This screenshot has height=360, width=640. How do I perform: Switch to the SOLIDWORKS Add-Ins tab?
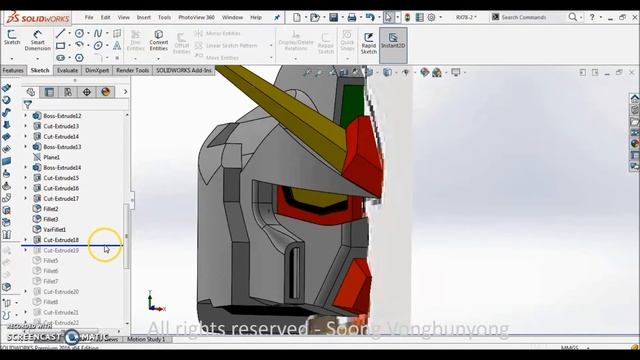point(184,70)
